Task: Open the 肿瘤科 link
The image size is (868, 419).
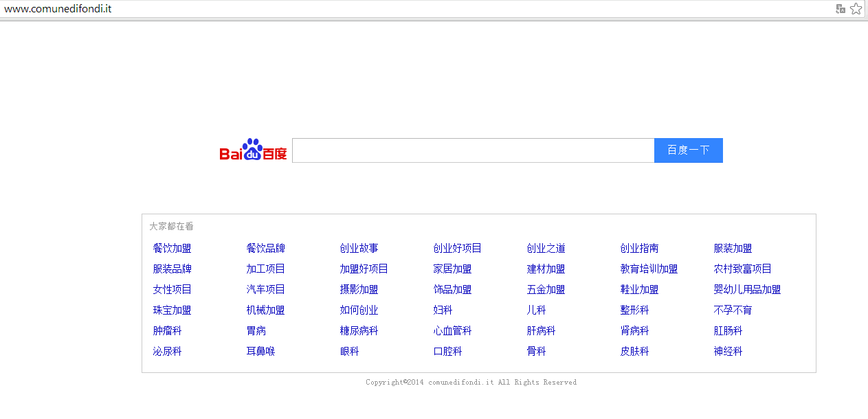Action: coord(168,331)
